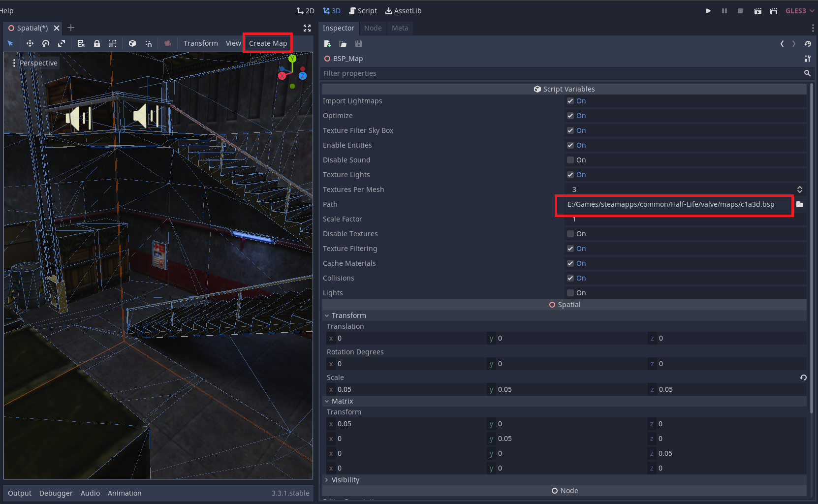Screen dimensions: 818x504
Task: Activate the Select Mode arrow tool
Action: (10, 43)
